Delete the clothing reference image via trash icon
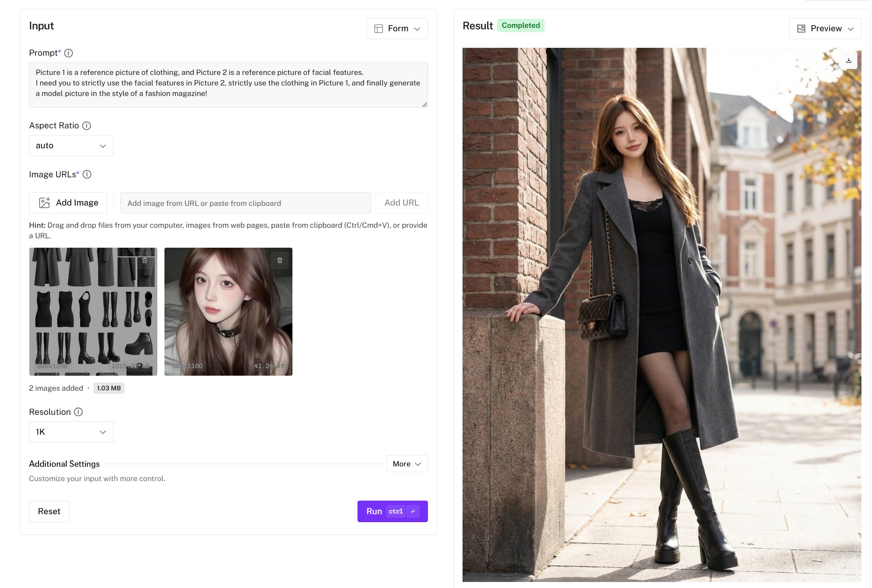Viewport: 872px width, 588px height. [145, 260]
